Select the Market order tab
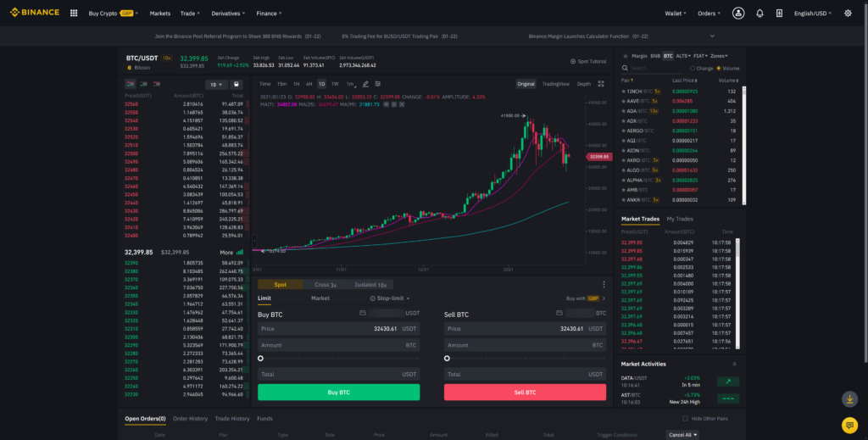This screenshot has width=868, height=440. point(320,298)
